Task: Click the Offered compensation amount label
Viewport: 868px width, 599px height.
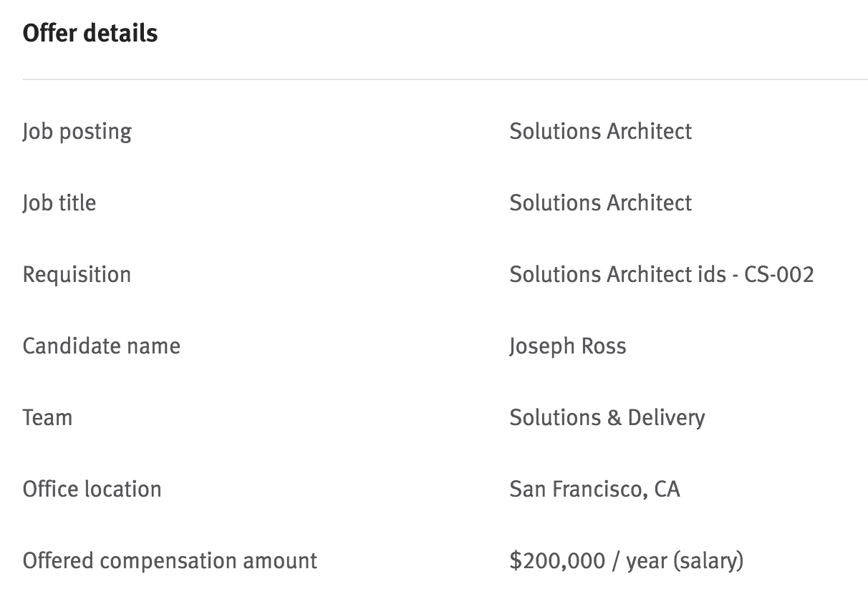Action: [x=170, y=561]
